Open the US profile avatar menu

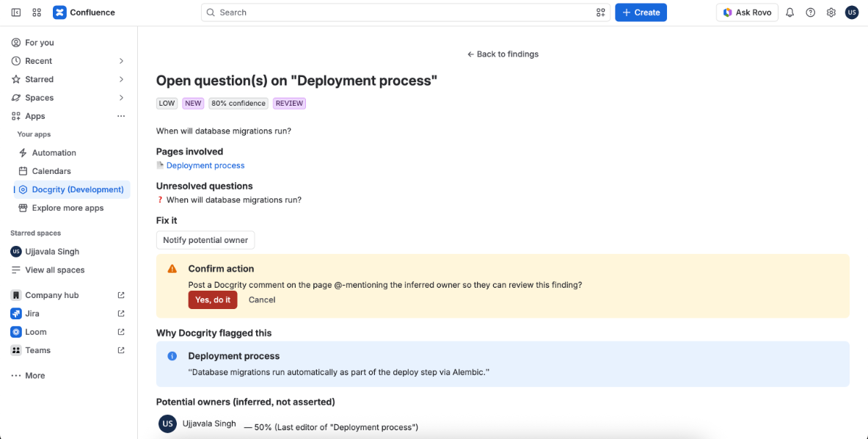click(852, 12)
